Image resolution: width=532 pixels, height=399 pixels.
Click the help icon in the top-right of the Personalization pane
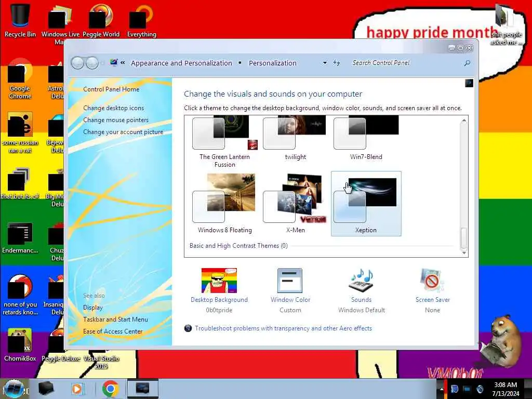[x=469, y=83]
